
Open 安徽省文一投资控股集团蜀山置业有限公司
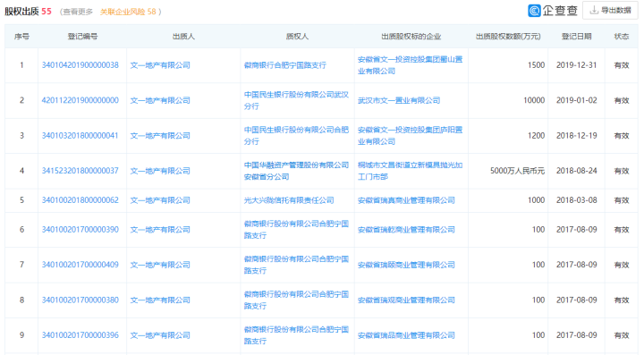click(x=410, y=65)
